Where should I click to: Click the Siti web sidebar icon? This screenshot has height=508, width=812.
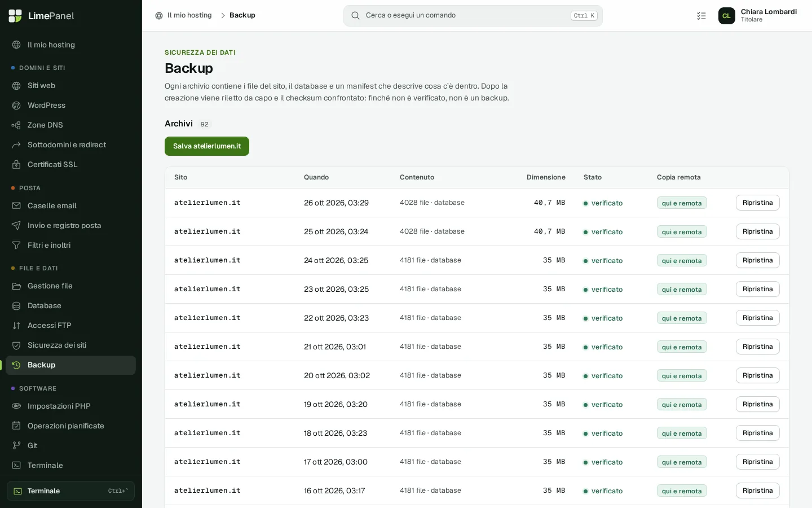tap(16, 86)
